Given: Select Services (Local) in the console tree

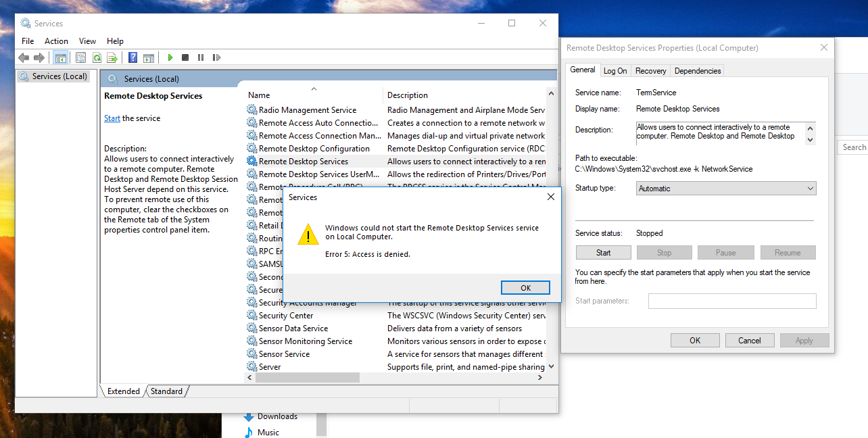Looking at the screenshot, I should pos(53,76).
